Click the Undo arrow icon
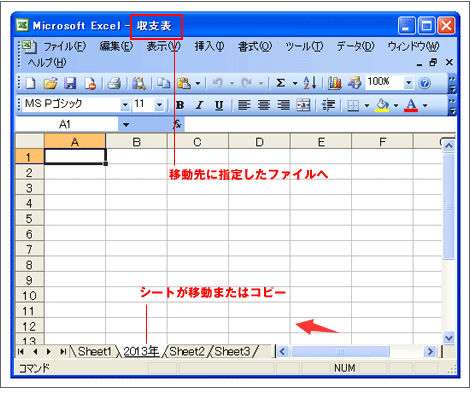Image resolution: width=476 pixels, height=393 pixels. 218,83
